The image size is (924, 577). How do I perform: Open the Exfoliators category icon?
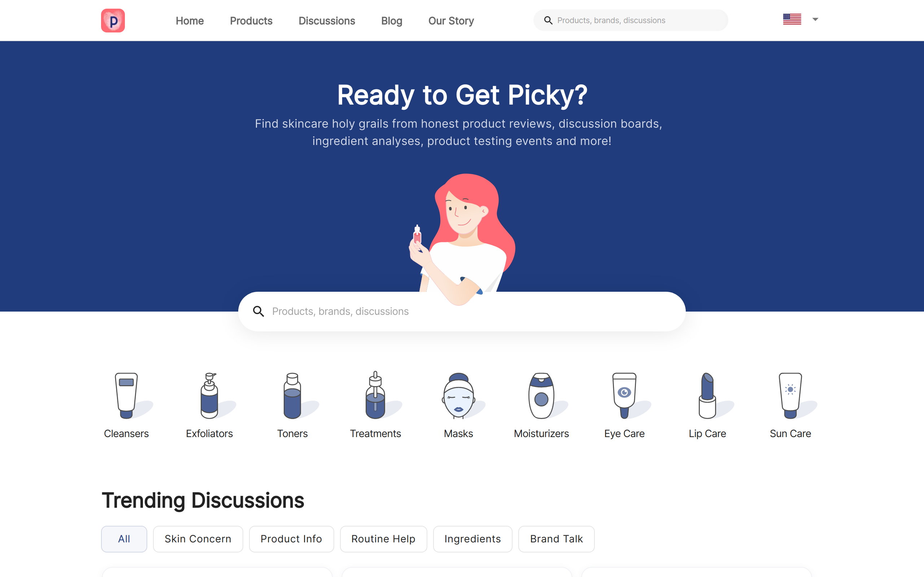[x=209, y=396]
